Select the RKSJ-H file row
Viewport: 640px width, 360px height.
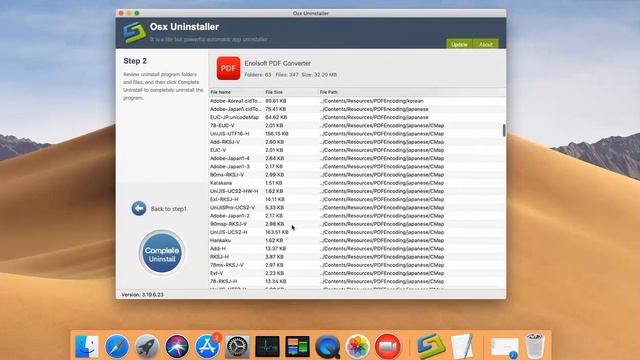pyautogui.click(x=357, y=257)
